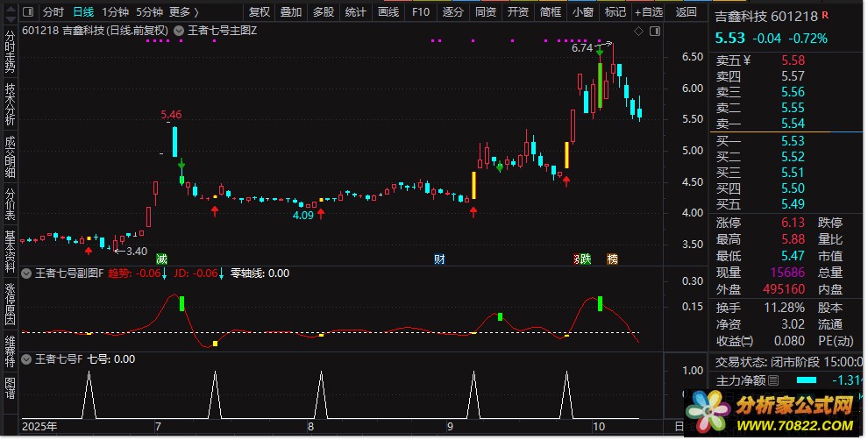
Task: Click the 返回 back button
Action: pos(687,11)
